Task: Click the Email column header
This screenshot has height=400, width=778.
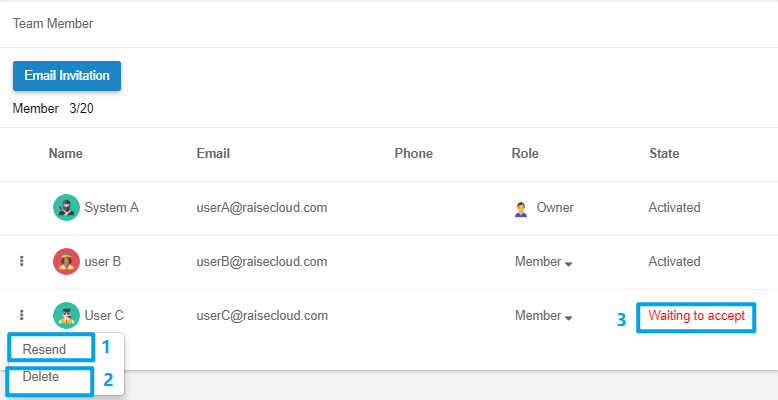Action: click(x=214, y=154)
